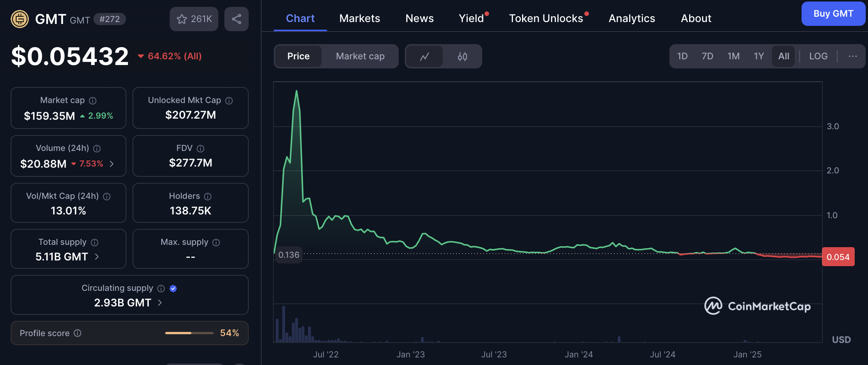
Task: Open the chart more options ellipsis
Action: pos(853,56)
